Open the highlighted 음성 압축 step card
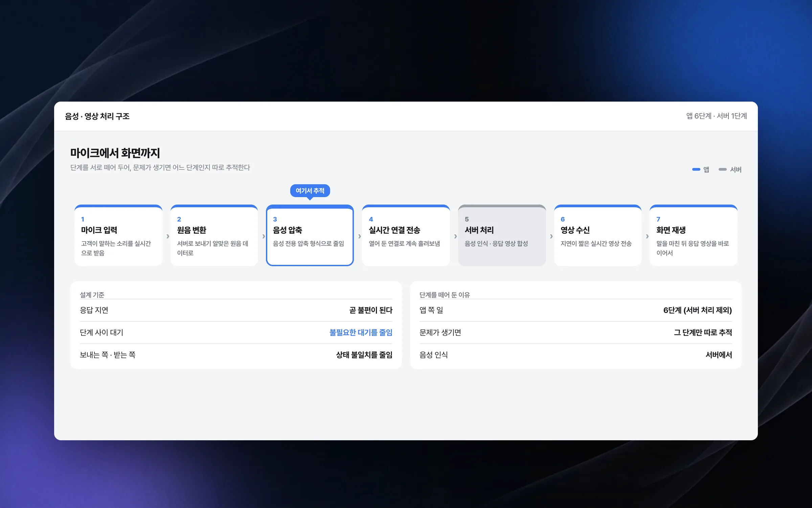 310,235
